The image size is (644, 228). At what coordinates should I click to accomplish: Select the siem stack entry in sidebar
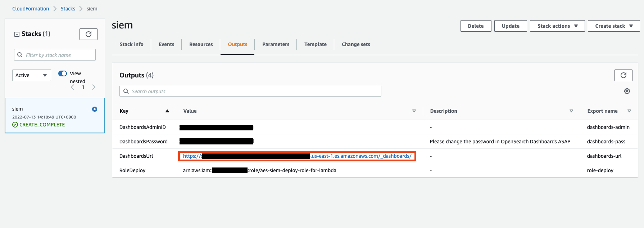(55, 116)
